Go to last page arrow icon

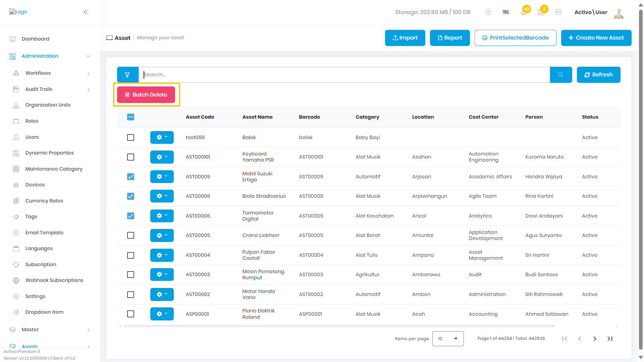tap(610, 339)
